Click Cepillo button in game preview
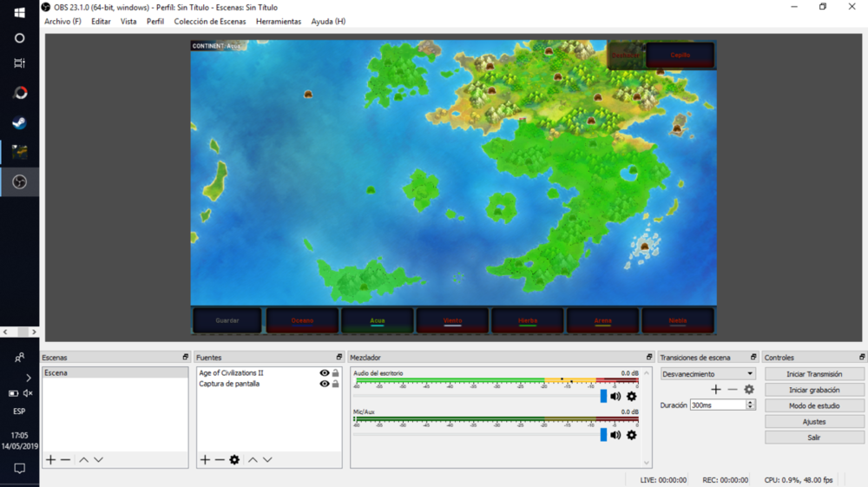This screenshot has width=868, height=487. point(680,55)
